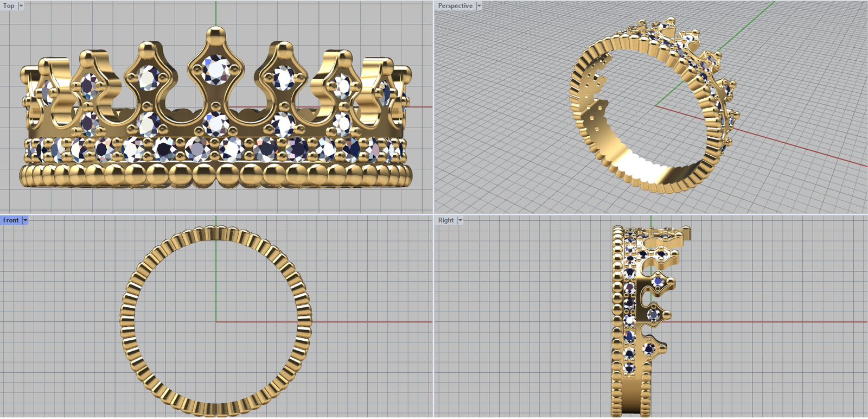Open the Top viewport dropdown arrow
The height and width of the screenshot is (419, 868).
(21, 6)
